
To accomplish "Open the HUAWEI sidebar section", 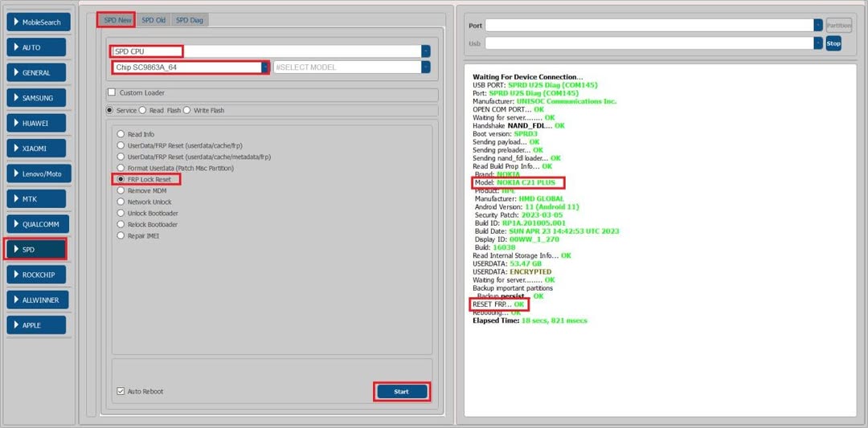I will point(36,124).
